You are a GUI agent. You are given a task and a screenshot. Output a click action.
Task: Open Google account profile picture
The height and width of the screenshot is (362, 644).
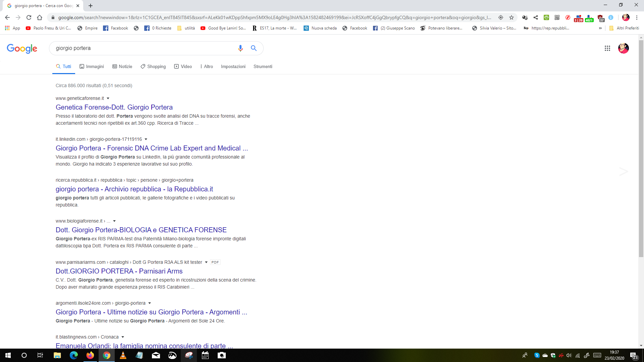623,48
